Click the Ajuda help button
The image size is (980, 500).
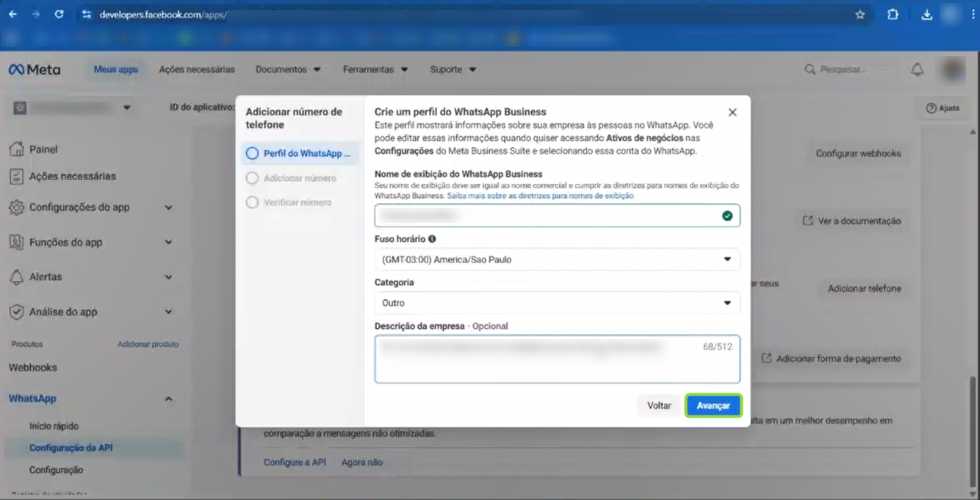tap(943, 108)
